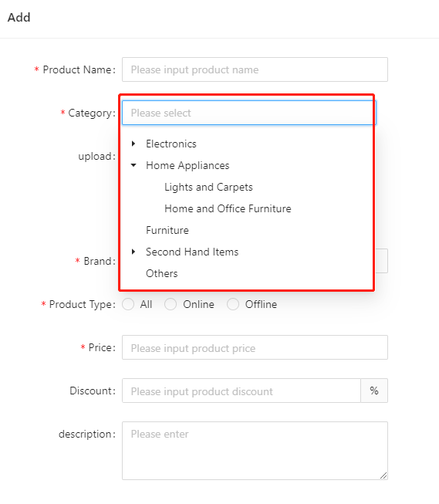
Task: Select the All product type radio
Action: pos(128,304)
